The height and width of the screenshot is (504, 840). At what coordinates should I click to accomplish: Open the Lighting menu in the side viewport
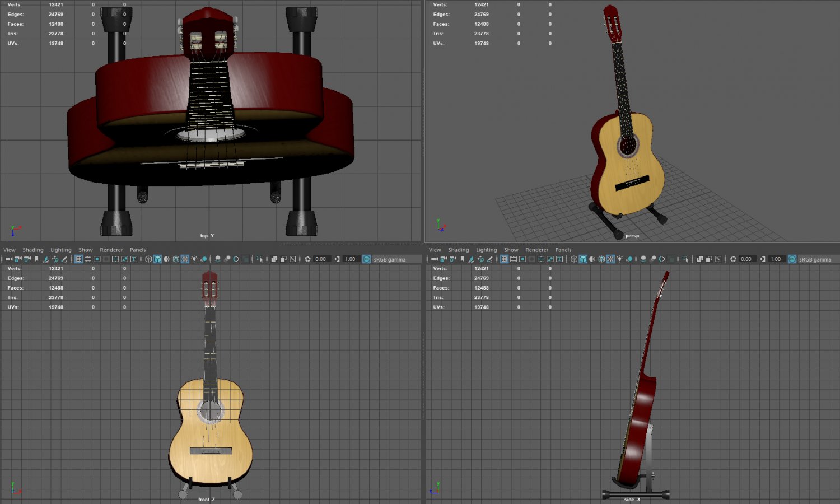click(486, 250)
